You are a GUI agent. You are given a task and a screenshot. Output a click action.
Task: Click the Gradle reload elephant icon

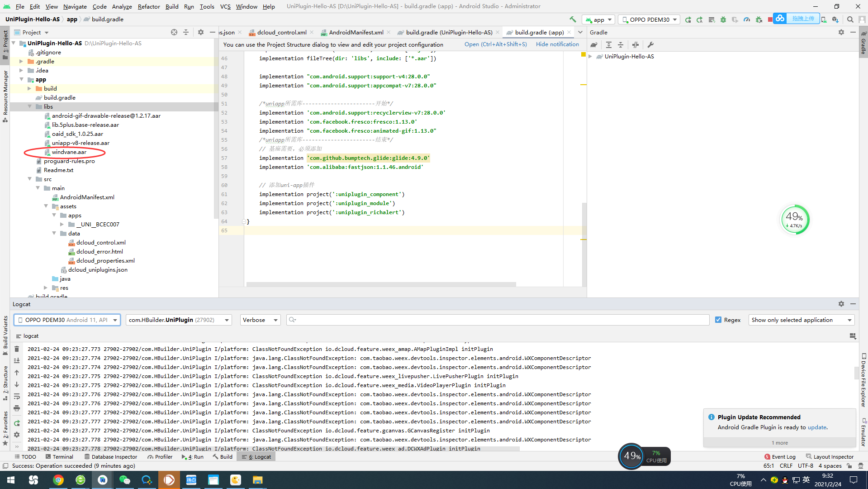click(594, 45)
